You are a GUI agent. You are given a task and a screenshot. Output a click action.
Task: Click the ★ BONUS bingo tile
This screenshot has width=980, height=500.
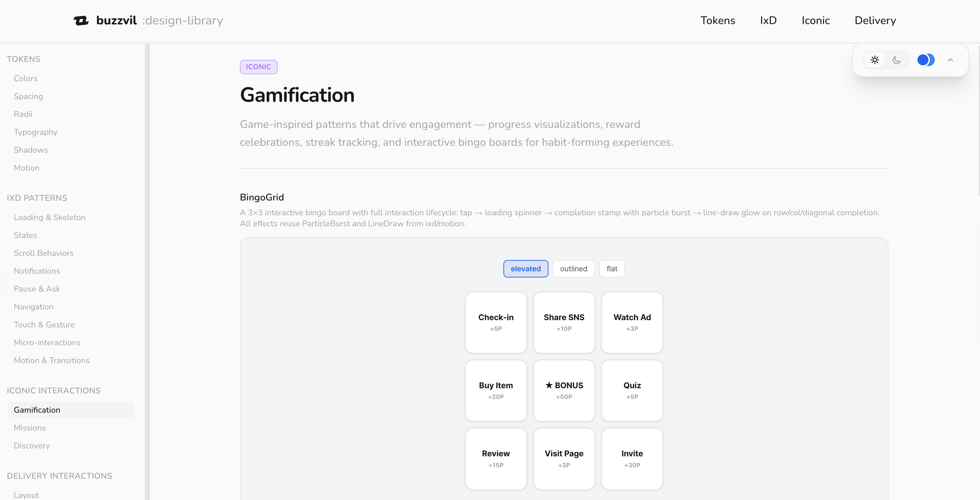tap(564, 390)
